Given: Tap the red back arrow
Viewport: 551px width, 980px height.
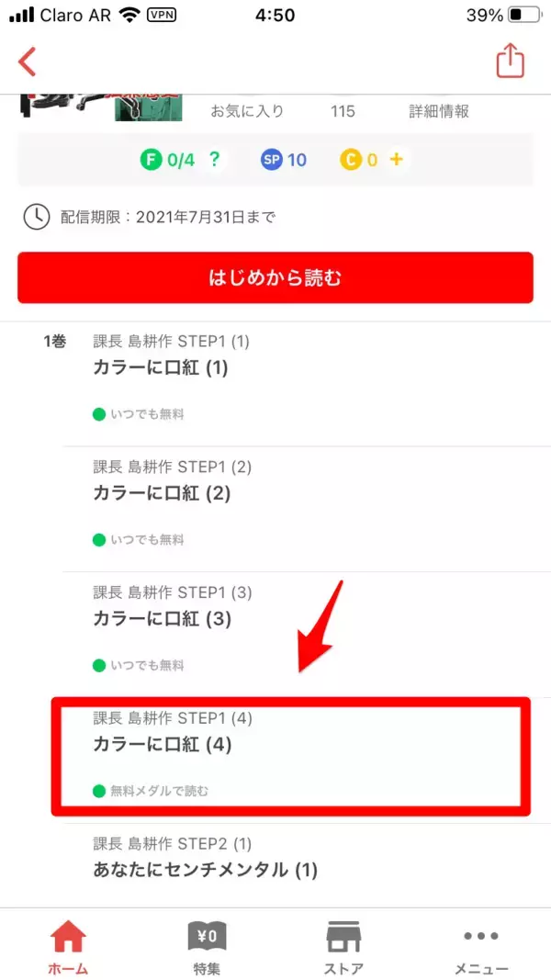Looking at the screenshot, I should point(28,62).
